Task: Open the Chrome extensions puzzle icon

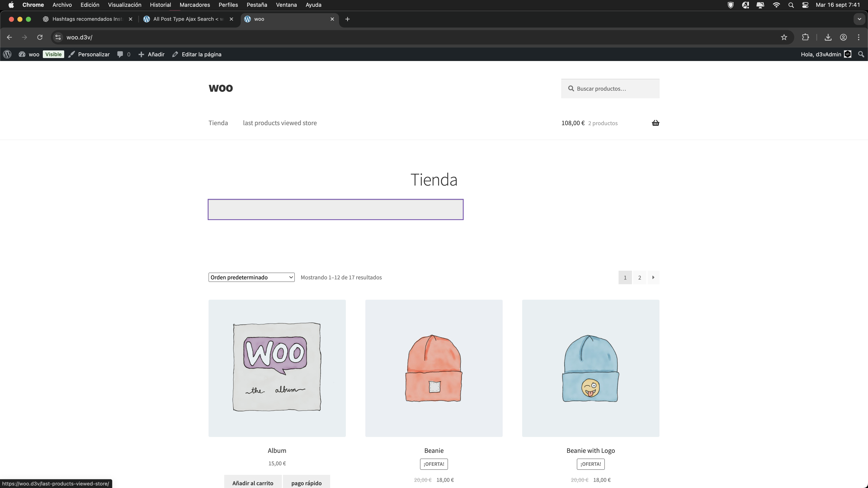Action: click(x=805, y=37)
